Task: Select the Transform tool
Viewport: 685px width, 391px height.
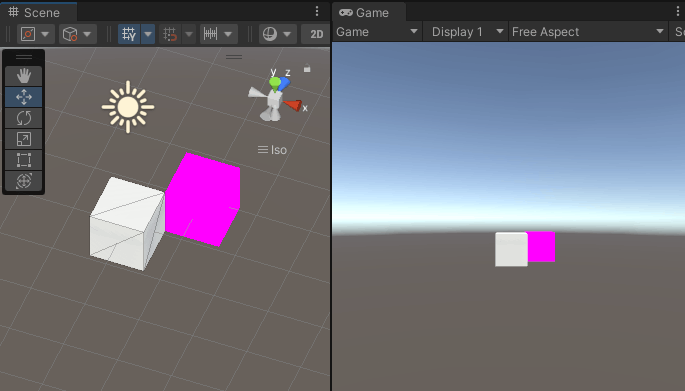Action: [x=24, y=181]
